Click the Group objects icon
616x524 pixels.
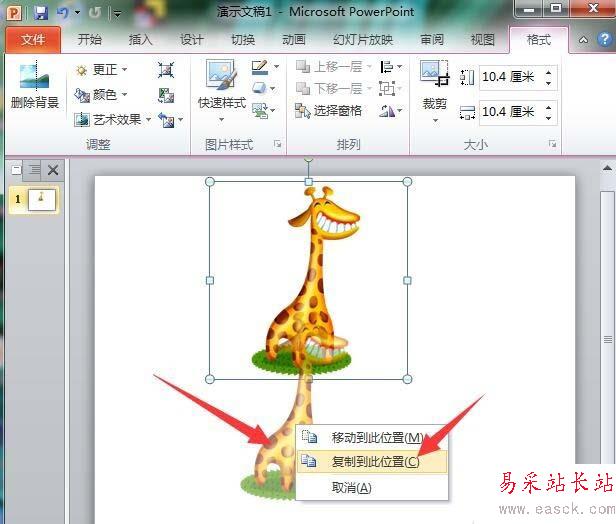point(387,88)
